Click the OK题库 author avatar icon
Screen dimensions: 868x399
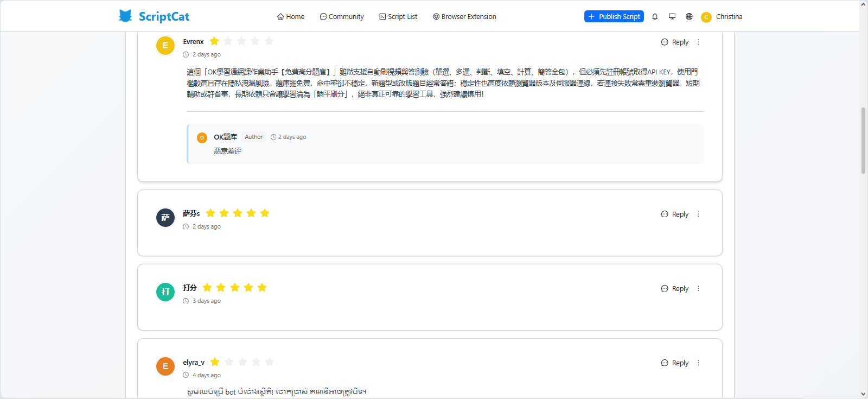[202, 138]
